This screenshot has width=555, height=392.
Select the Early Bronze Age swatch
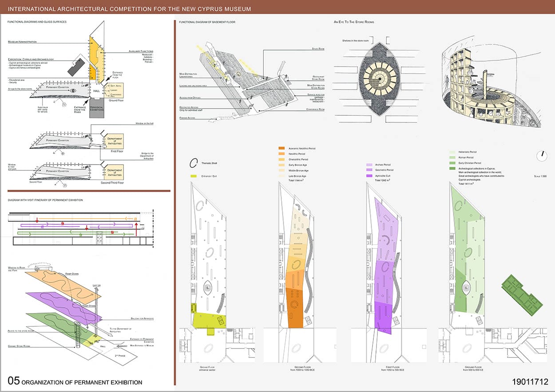tap(281, 165)
